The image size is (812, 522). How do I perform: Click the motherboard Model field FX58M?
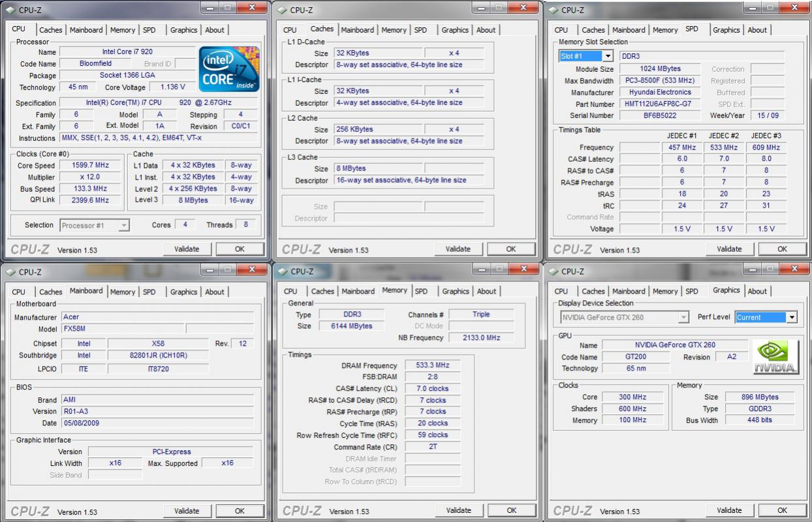coord(122,329)
